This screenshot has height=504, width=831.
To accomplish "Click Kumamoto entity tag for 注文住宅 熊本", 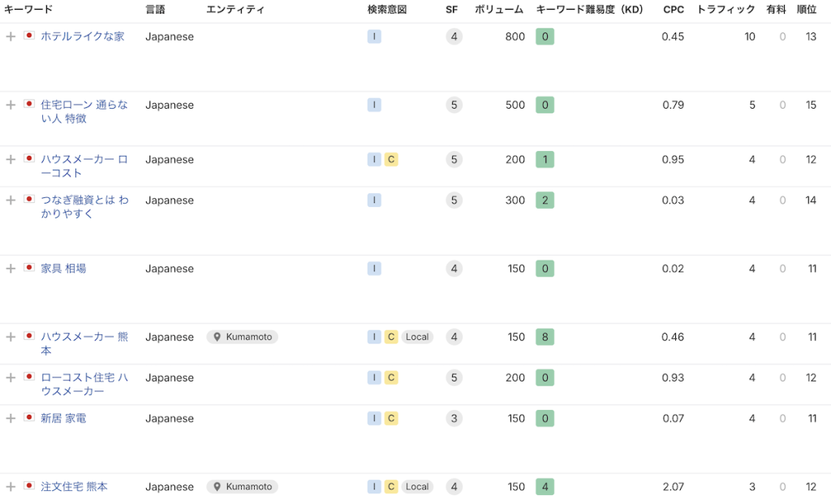I will (x=242, y=487).
